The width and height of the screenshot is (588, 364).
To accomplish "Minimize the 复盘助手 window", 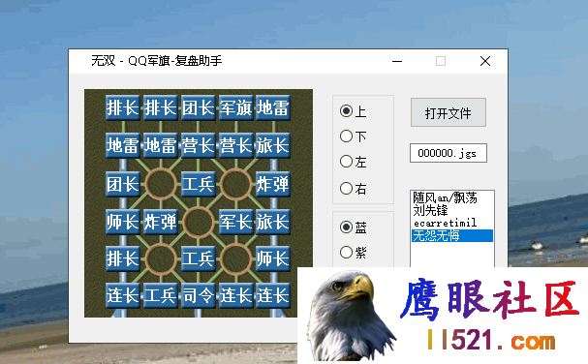I will tap(397, 61).
